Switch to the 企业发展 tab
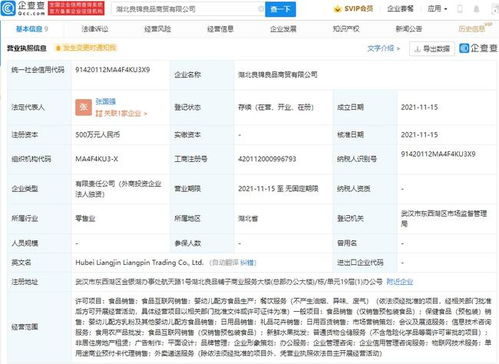The width and height of the screenshot is (499, 364). tap(283, 29)
